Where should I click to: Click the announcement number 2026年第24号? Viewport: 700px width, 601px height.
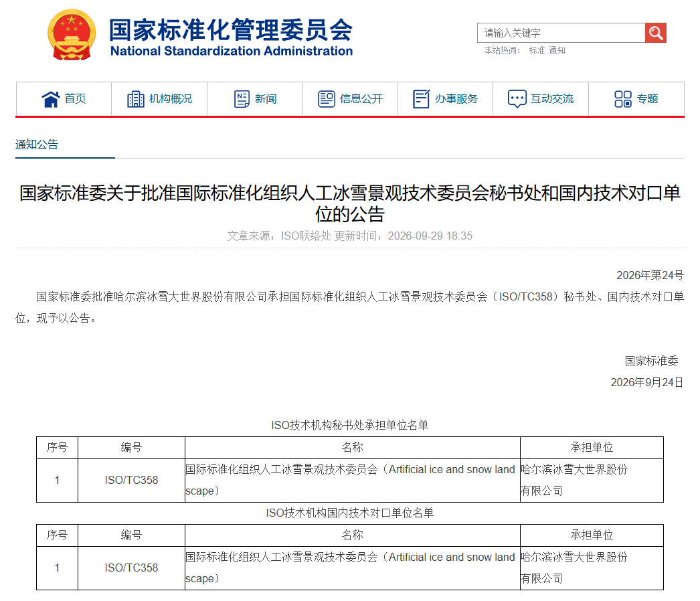pos(650,275)
